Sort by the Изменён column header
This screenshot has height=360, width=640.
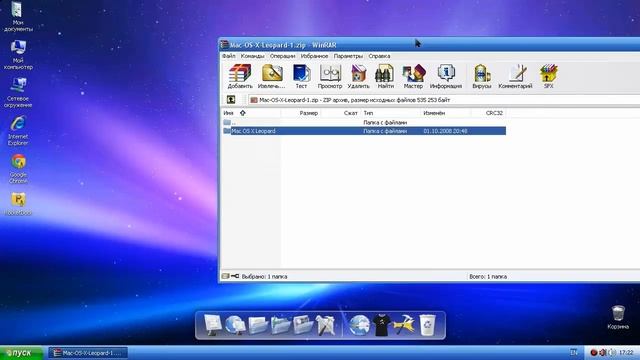[446, 113]
